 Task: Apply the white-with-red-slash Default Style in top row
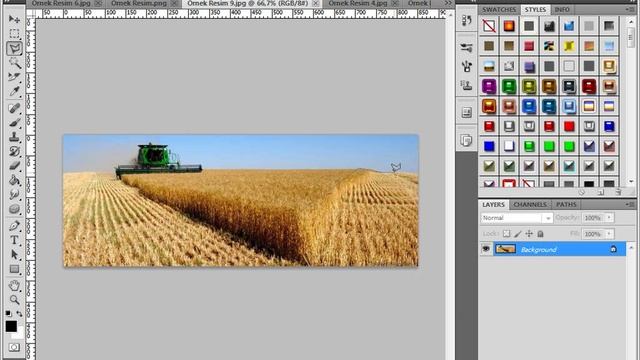point(489,26)
